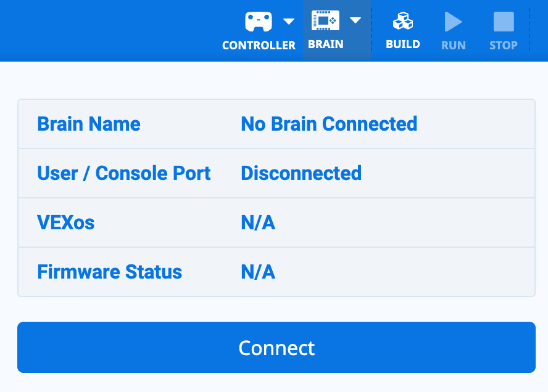548x392 pixels.
Task: Click the 'No Brain Connected' status text
Action: [329, 124]
